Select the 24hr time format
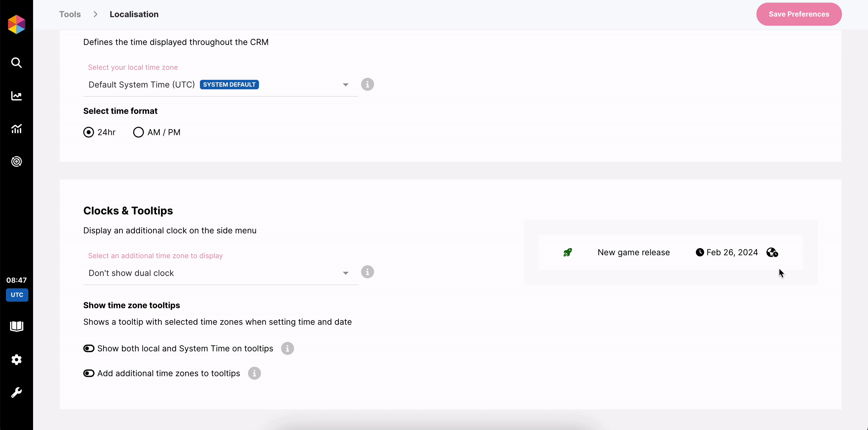 coord(89,132)
